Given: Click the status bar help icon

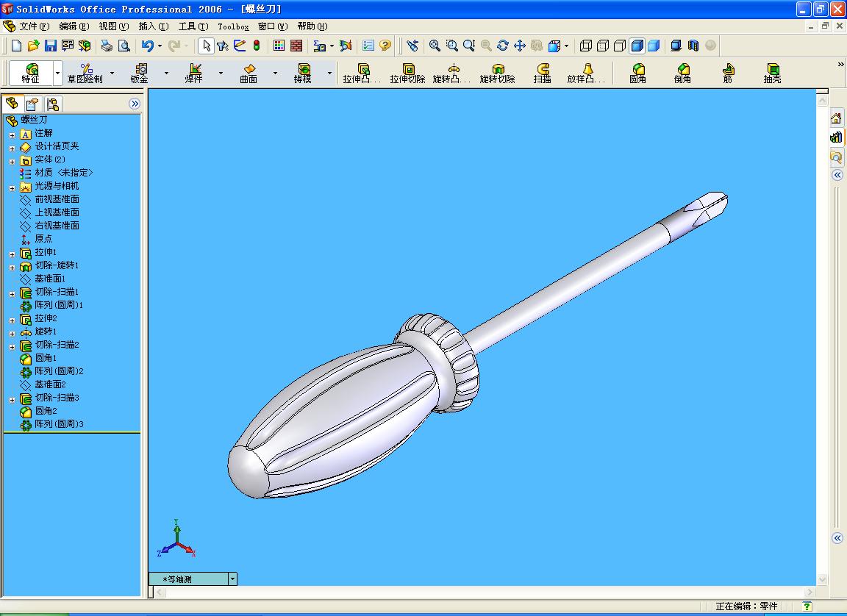Looking at the screenshot, I should coord(807,606).
